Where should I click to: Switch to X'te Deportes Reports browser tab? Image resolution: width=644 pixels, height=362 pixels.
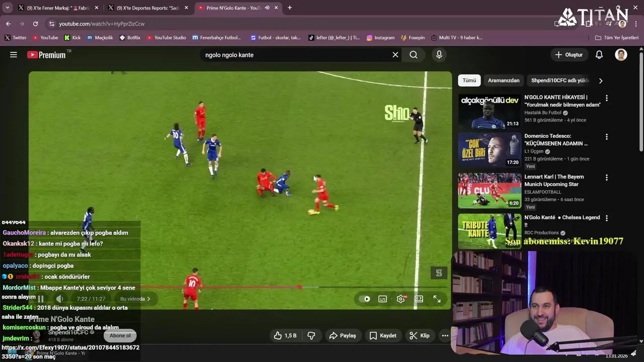[148, 8]
